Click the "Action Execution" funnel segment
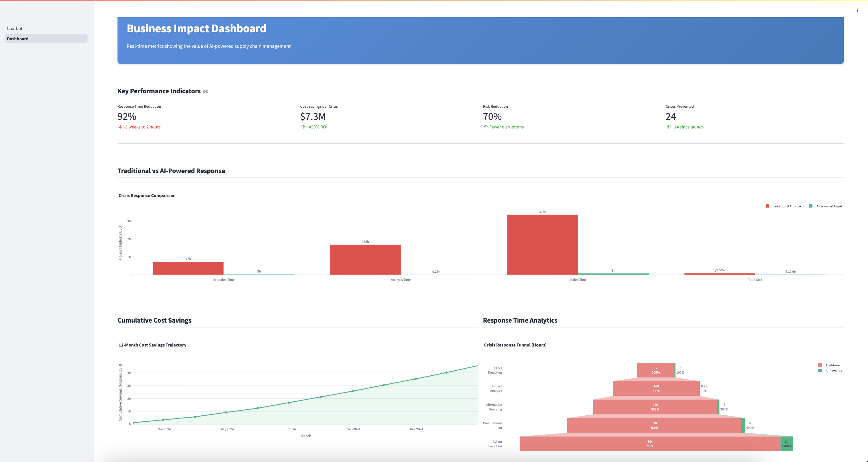Screen dimensions: 868x462 pos(650,444)
